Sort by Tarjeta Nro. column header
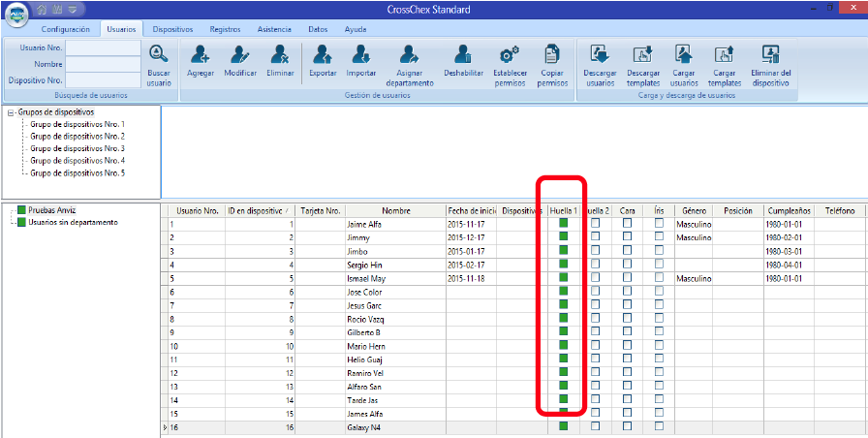Viewport: 868px width, 438px height. 321,211
